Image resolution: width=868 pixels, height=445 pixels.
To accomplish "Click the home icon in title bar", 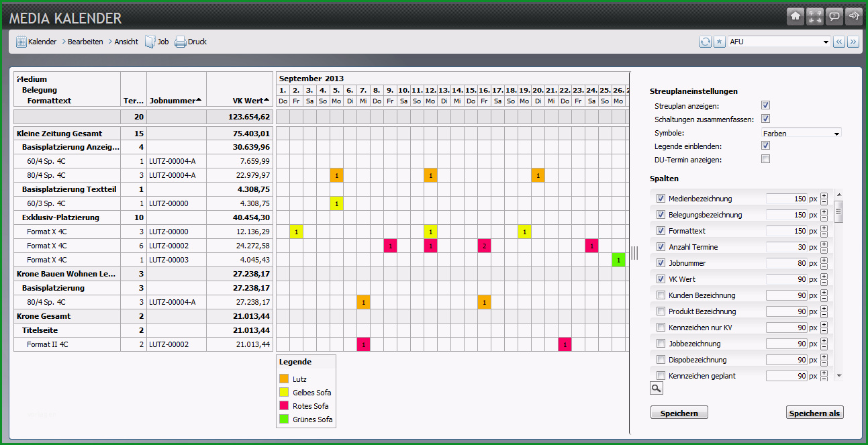I will [x=795, y=17].
